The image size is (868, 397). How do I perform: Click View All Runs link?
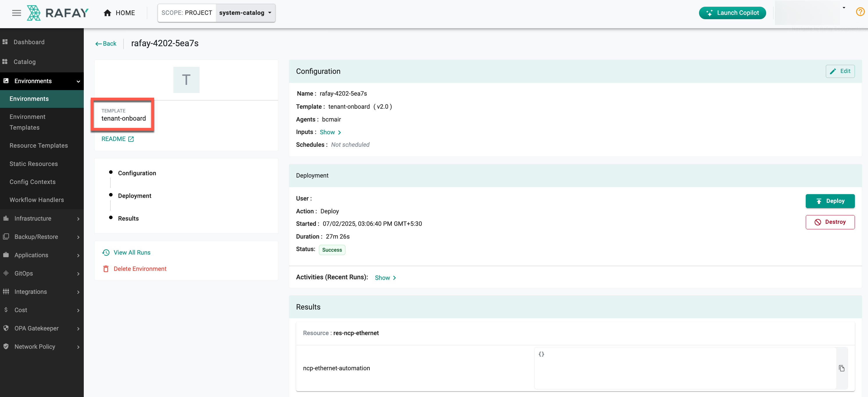tap(132, 253)
